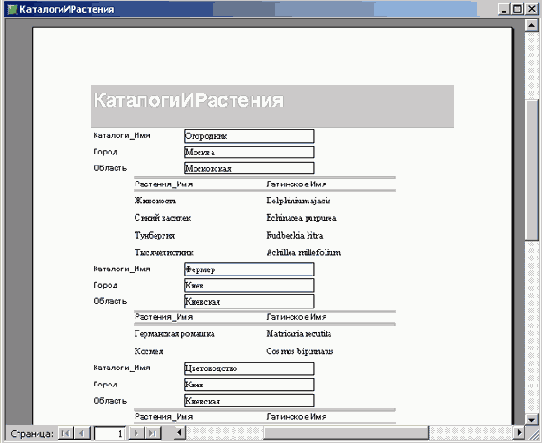This screenshot has width=542, height=443.
Task: Go to the previous report page
Action: tap(82, 433)
